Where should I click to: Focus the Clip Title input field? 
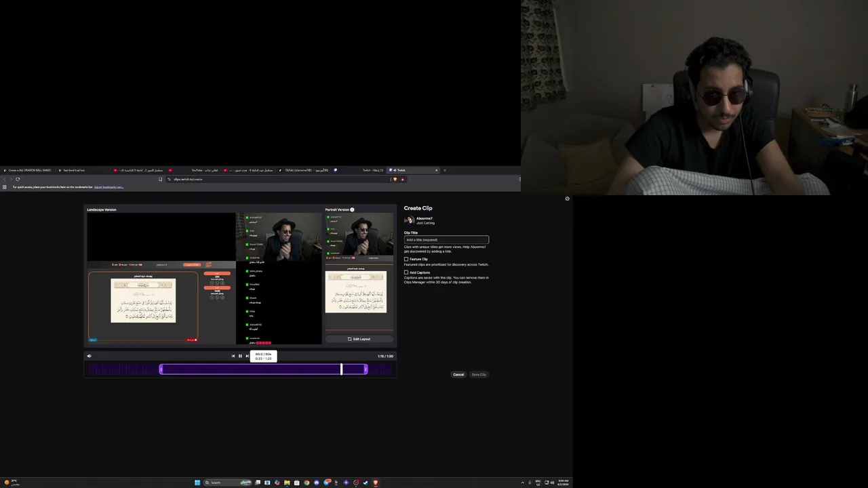pyautogui.click(x=446, y=240)
